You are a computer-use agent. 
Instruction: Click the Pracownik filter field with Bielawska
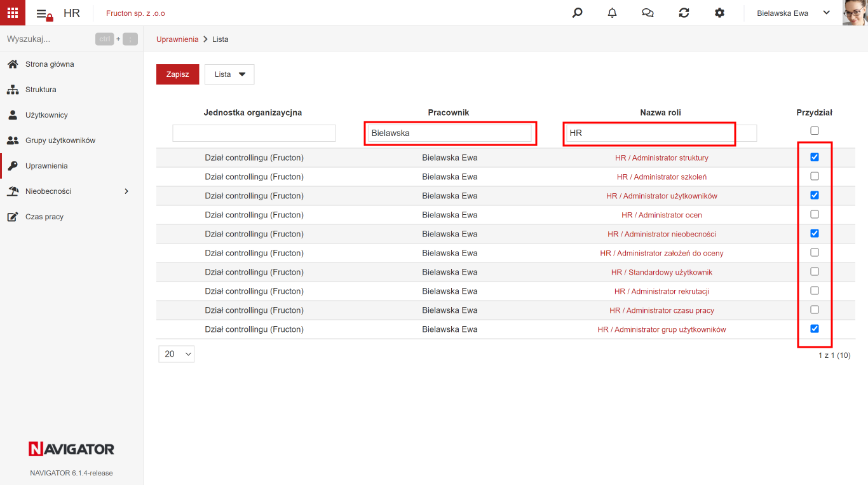coord(450,133)
